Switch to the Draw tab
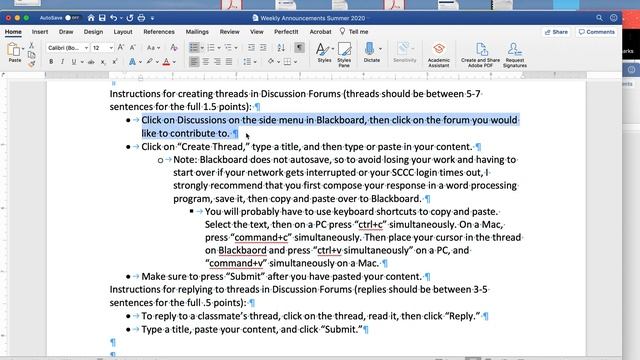This screenshot has width=640, height=360. tap(66, 31)
